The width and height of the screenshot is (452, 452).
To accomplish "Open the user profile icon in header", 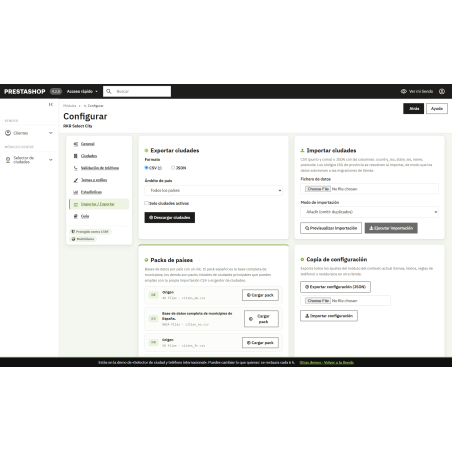I will (442, 91).
